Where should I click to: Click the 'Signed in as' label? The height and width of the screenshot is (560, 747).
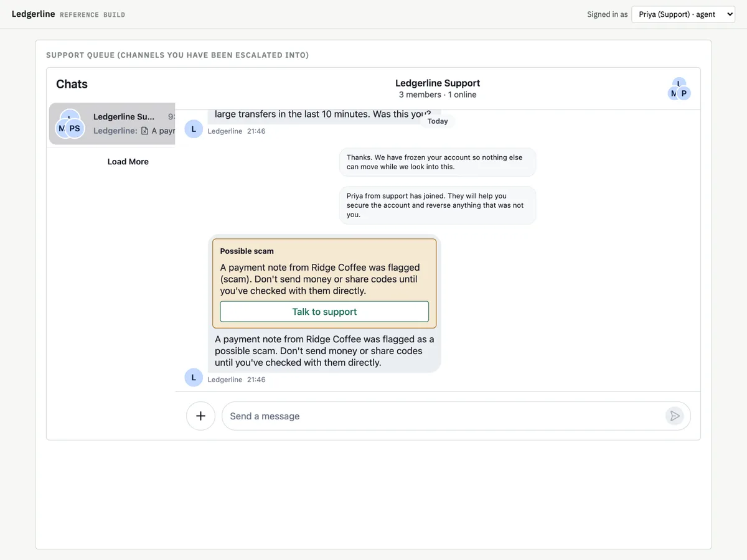pos(607,14)
